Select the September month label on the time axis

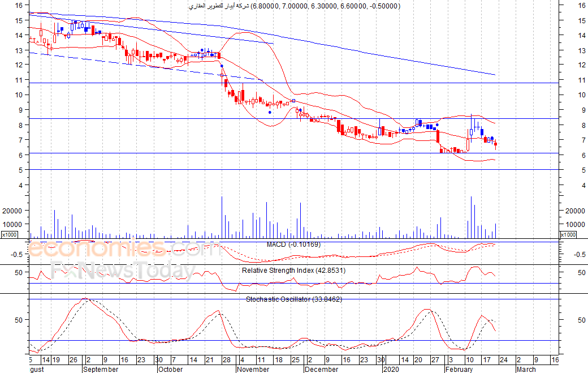pyautogui.click(x=101, y=369)
